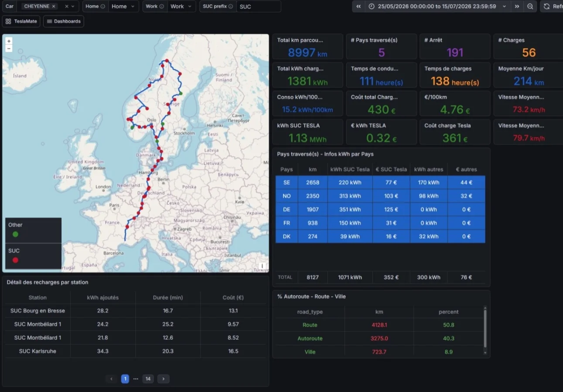Open the # Arrêt panel title
This screenshot has height=392, width=563.
click(x=433, y=40)
